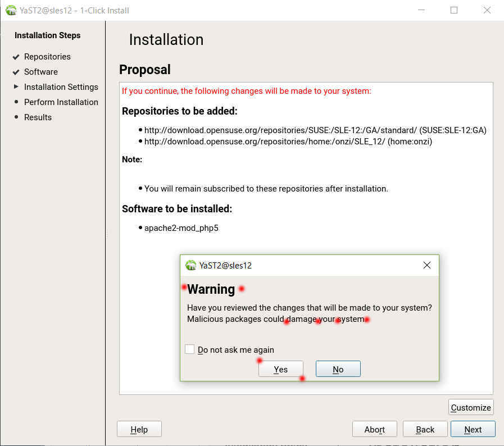Click the Proposal heading
504x446 pixels.
click(144, 70)
